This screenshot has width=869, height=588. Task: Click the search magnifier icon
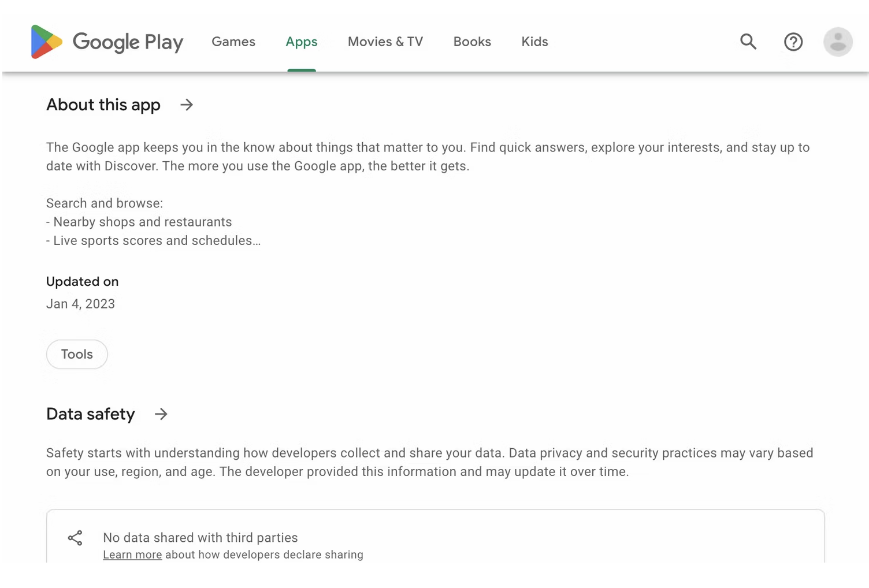(748, 42)
